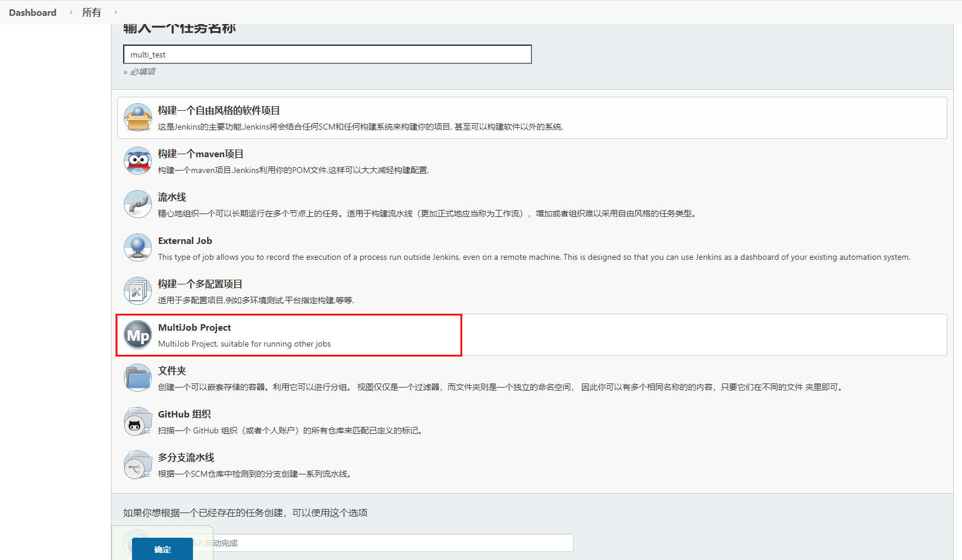Select the Freestyle project box icon
962x560 pixels.
click(138, 118)
